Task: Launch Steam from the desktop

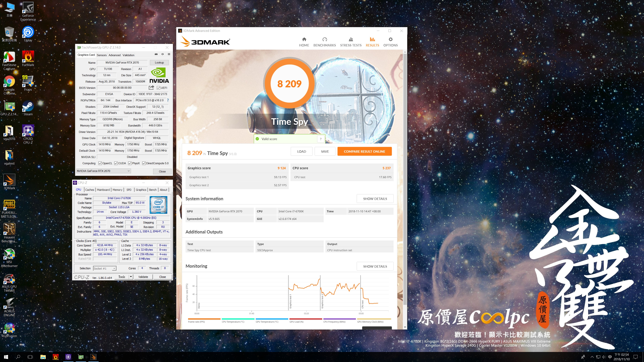Action: pyautogui.click(x=28, y=108)
